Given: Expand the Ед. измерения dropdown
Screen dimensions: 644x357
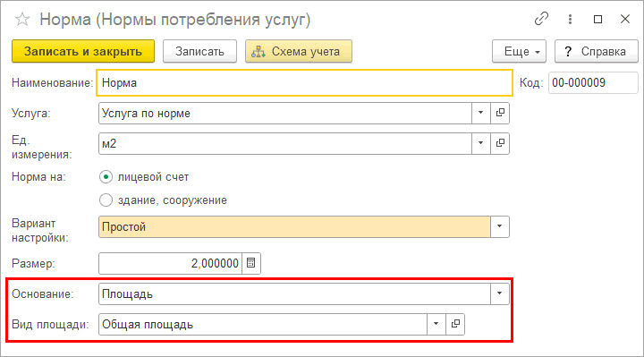Looking at the screenshot, I should (480, 143).
